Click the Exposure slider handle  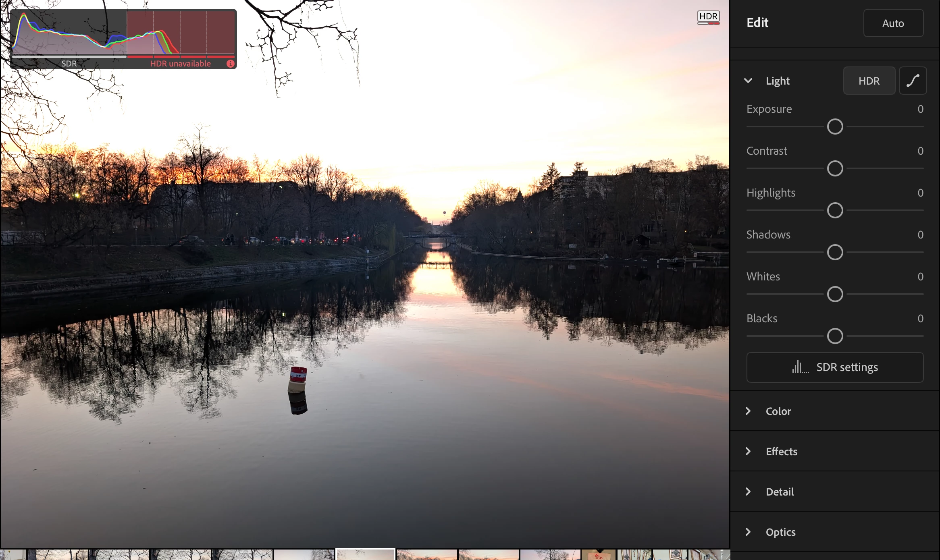click(835, 127)
